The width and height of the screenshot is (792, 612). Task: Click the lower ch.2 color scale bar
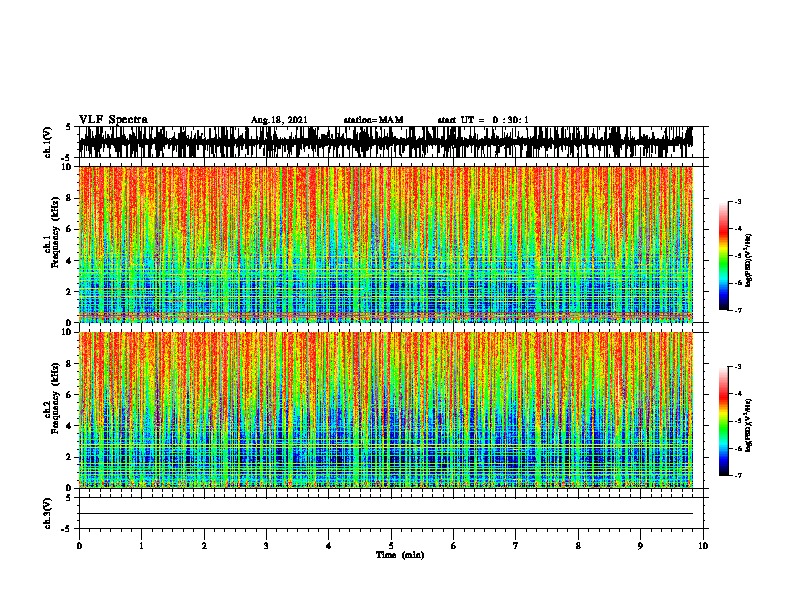[x=724, y=421]
